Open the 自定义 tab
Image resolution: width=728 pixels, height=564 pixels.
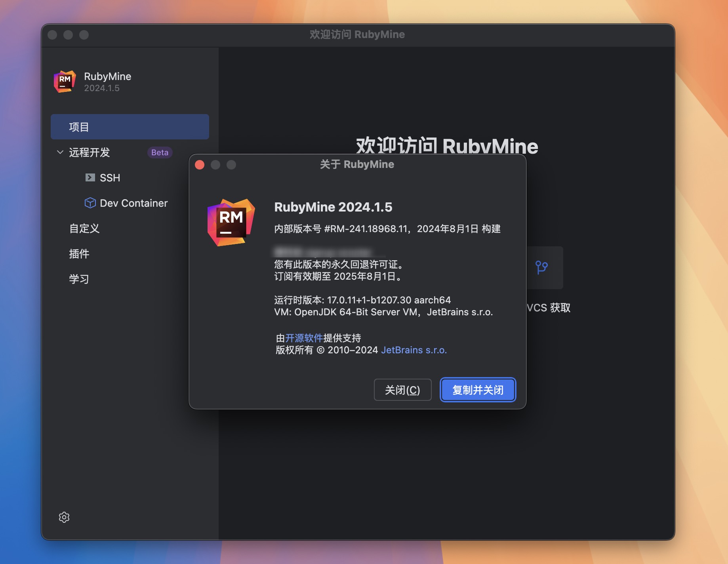tap(84, 229)
